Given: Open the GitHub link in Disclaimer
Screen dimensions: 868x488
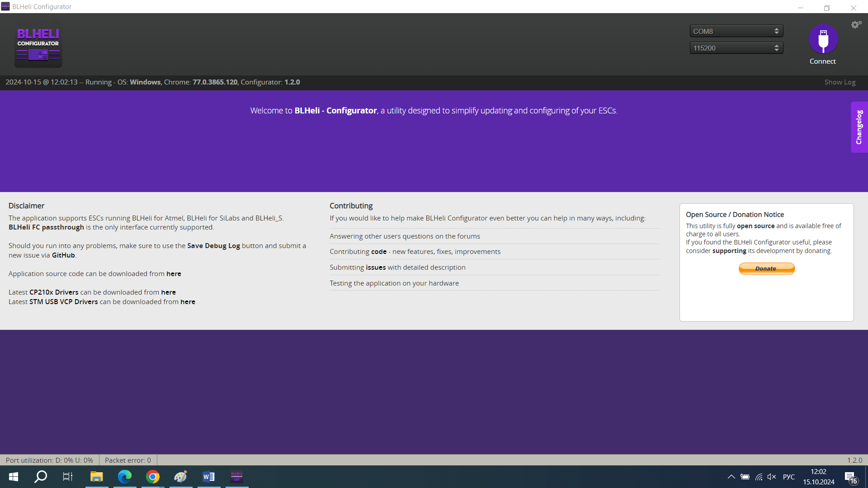Looking at the screenshot, I should click(63, 255).
